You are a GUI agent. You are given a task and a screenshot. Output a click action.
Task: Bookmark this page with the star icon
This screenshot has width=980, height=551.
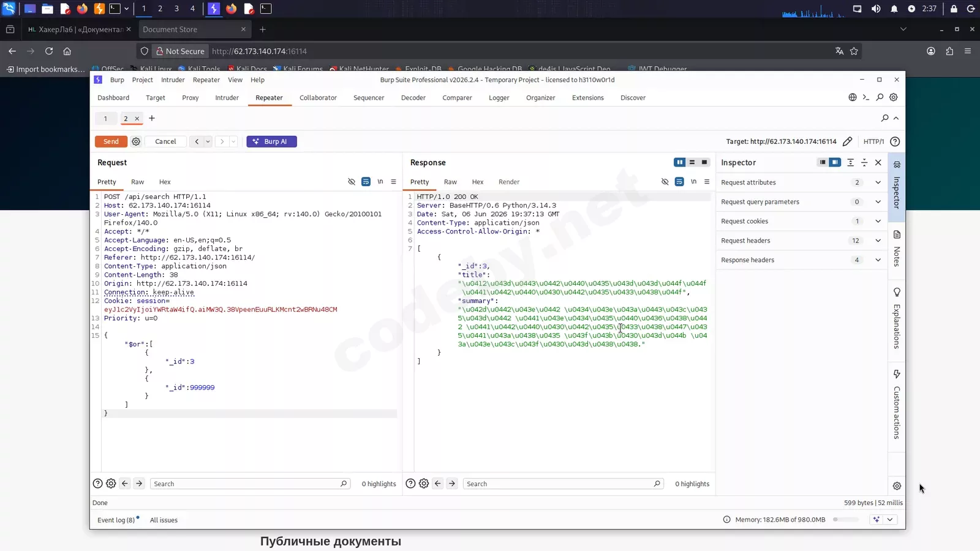(x=854, y=51)
